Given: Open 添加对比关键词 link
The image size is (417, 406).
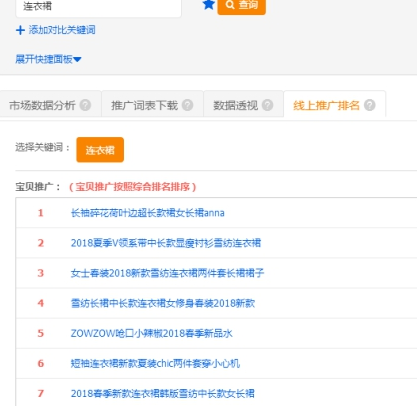Looking at the screenshot, I should tap(62, 30).
